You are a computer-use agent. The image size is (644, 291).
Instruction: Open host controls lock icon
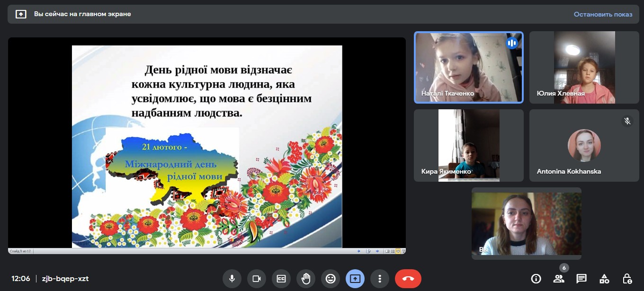click(627, 279)
